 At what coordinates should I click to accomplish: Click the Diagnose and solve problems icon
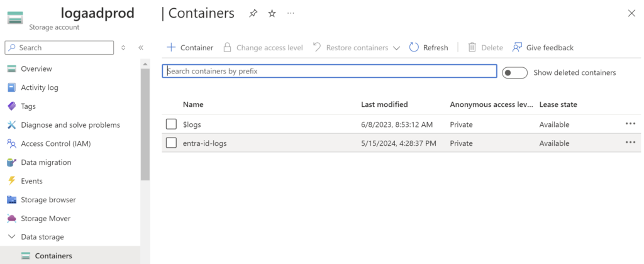pyautogui.click(x=11, y=125)
